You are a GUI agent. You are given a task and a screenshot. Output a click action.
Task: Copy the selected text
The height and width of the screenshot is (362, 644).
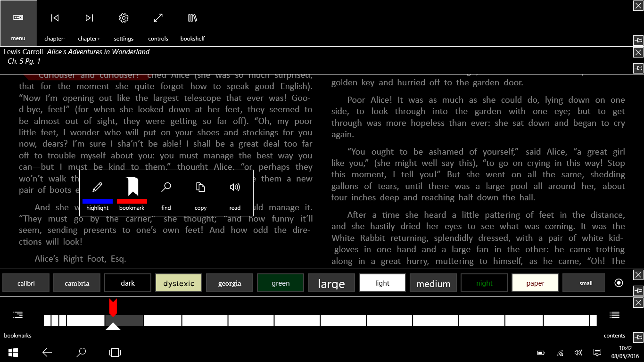pos(200,193)
